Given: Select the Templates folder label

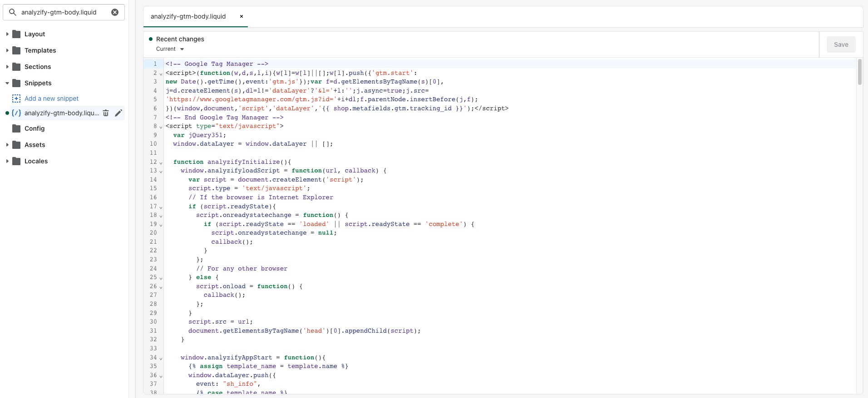Looking at the screenshot, I should 40,50.
